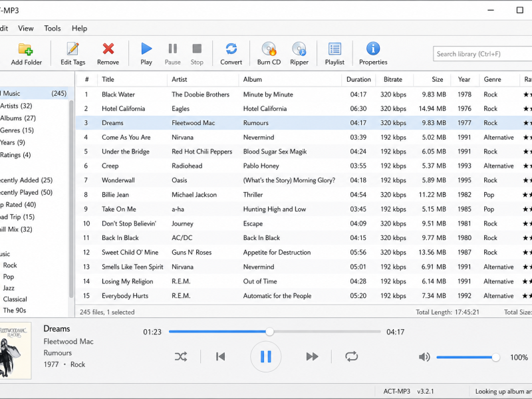The width and height of the screenshot is (532, 399).
Task: Sort the list by Title column
Action: coord(132,79)
